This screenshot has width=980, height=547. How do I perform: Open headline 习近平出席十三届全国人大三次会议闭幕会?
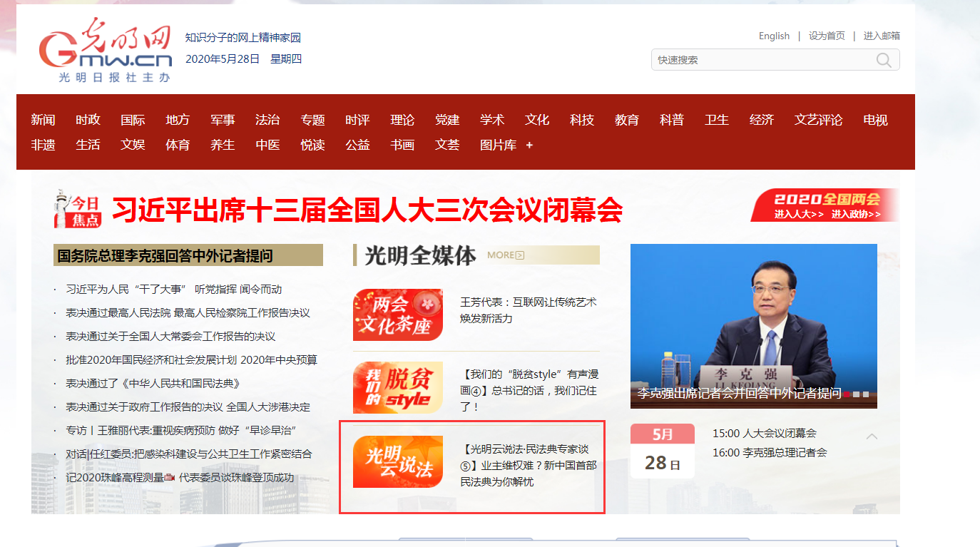point(368,210)
